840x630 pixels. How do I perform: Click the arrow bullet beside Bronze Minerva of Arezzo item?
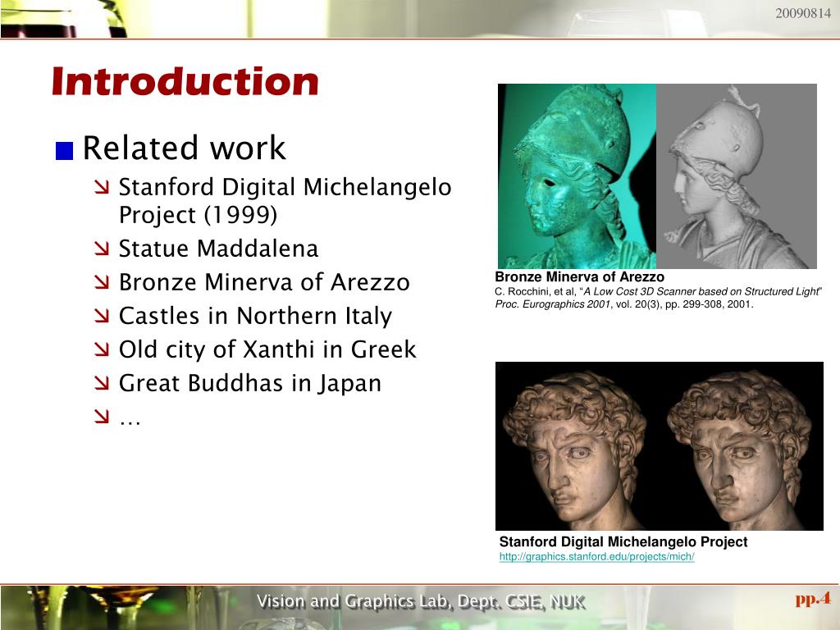(x=102, y=282)
